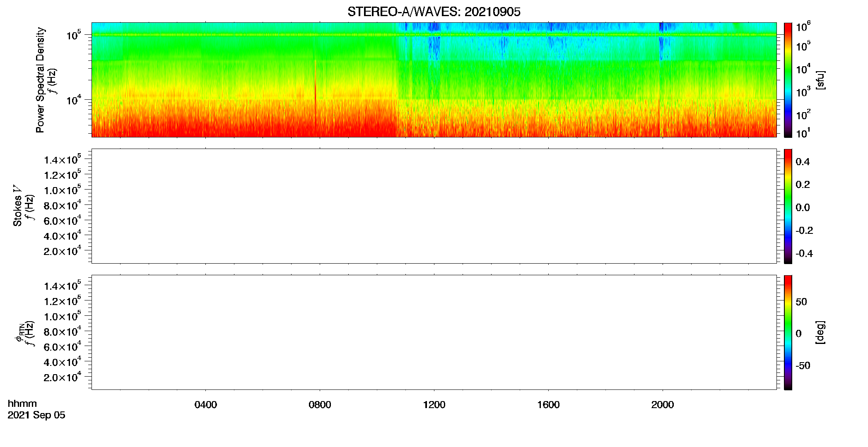Click the STEREO-A/WAVES: 20210905 plot title
868x447 pixels.
pyautogui.click(x=434, y=12)
